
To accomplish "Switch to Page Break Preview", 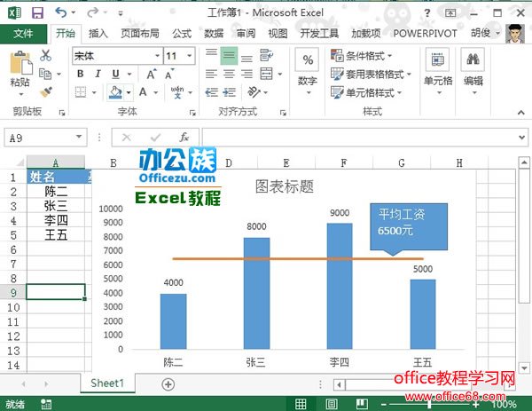I will pyautogui.click(x=362, y=404).
